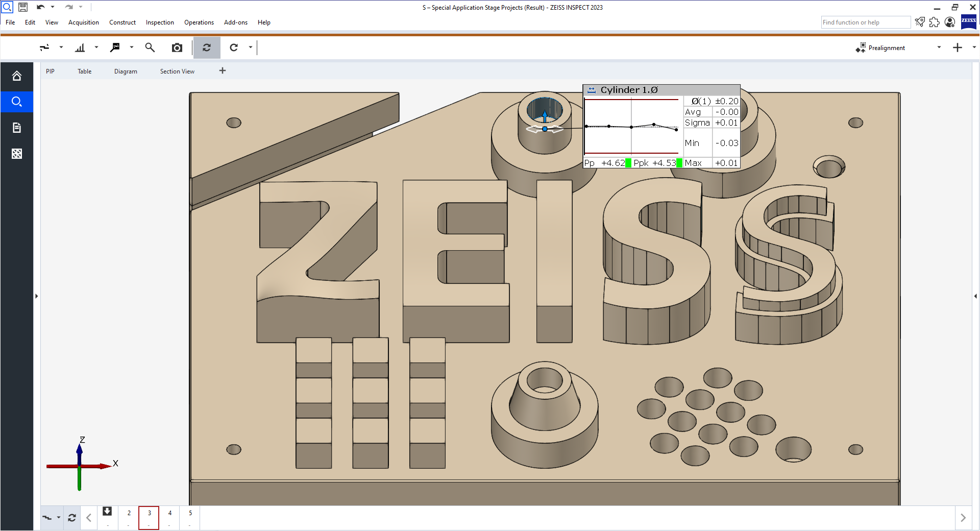Type in the Find function or help field
Viewport: 980px width, 531px height.
865,22
